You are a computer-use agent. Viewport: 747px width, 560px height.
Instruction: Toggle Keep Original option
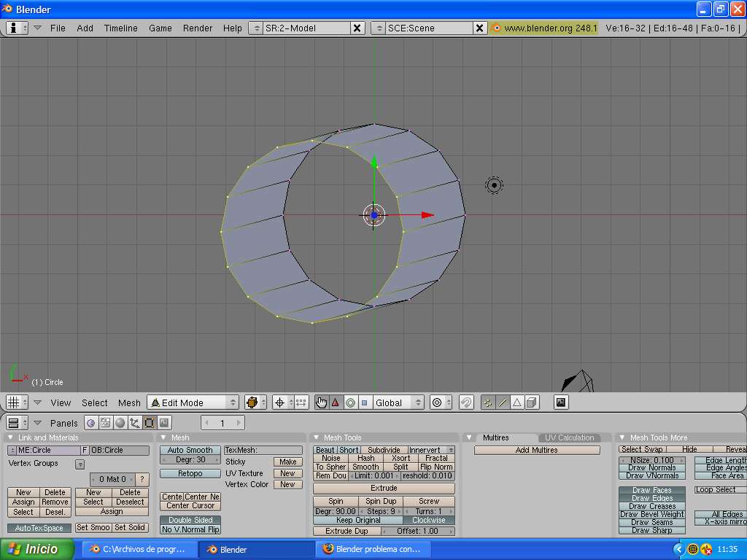(x=358, y=520)
